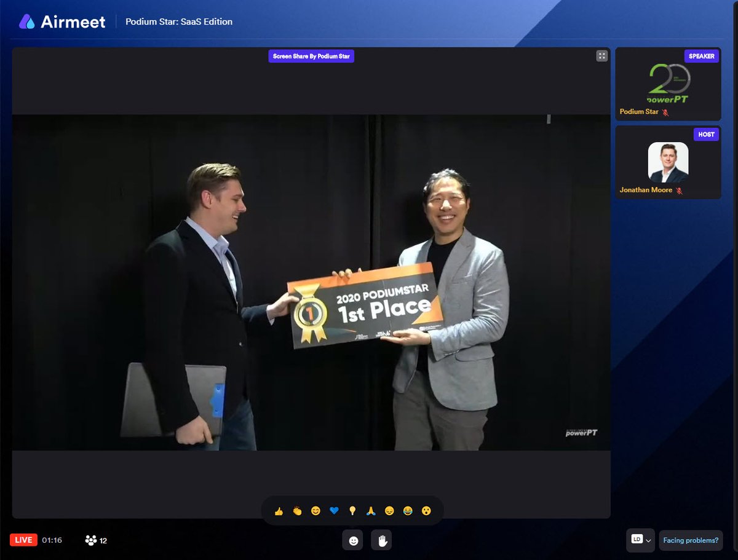Viewport: 738px width, 560px height.
Task: Click the LIVE status badge
Action: (23, 540)
